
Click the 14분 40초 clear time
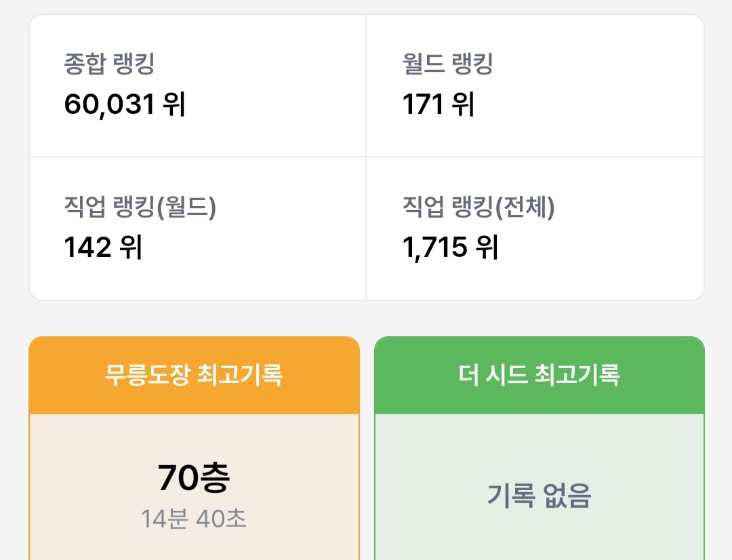[194, 519]
